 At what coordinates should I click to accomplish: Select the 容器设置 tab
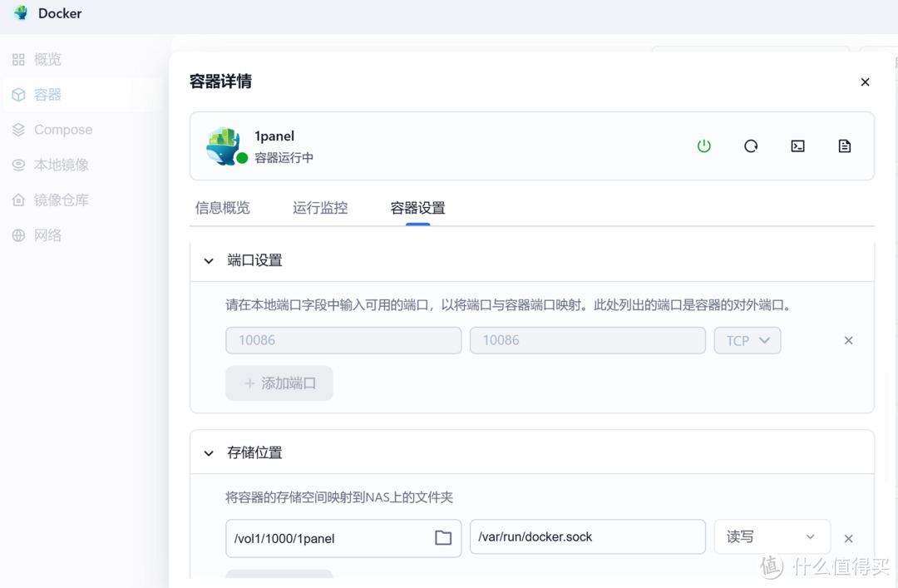418,207
